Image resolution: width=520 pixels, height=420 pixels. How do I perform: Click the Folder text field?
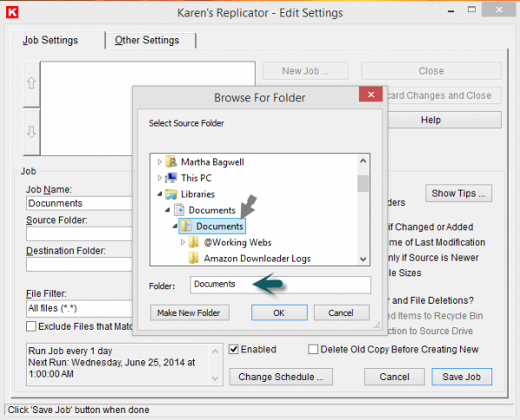tap(280, 285)
